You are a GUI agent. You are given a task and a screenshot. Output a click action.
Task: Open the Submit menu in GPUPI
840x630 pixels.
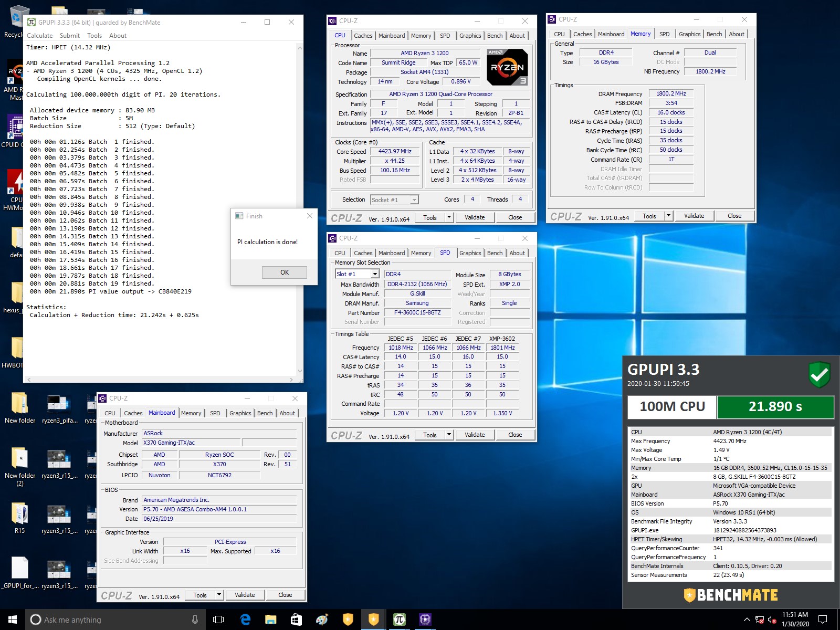[70, 36]
